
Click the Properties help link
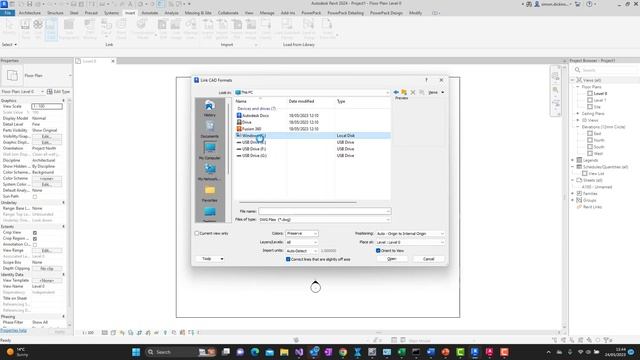tap(13, 331)
